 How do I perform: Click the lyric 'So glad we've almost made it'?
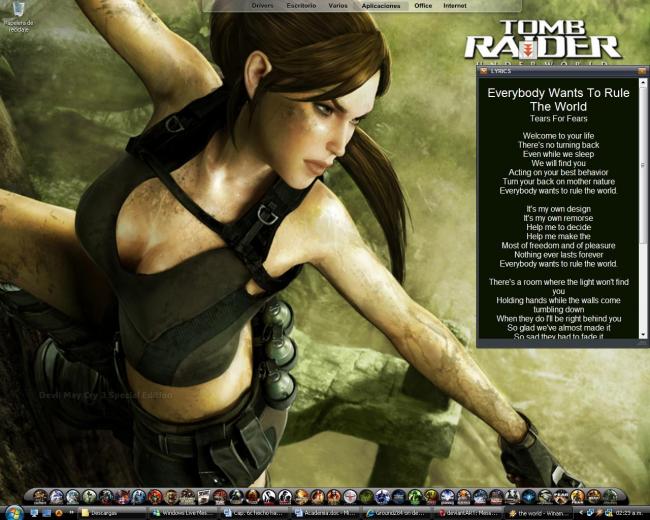coord(558,328)
